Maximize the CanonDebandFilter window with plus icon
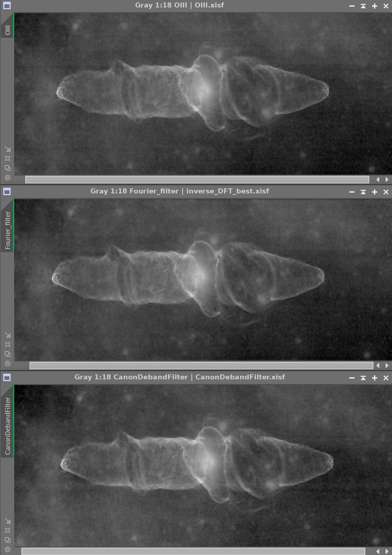 (x=375, y=378)
